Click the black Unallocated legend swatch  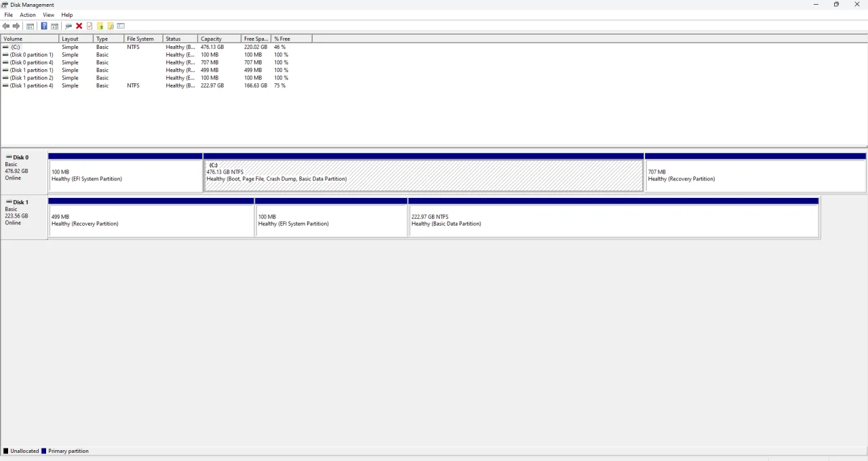(x=6, y=451)
